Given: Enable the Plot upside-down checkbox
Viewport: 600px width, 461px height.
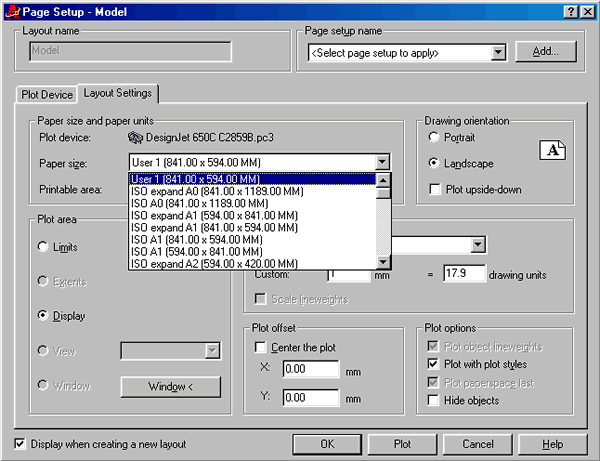Looking at the screenshot, I should click(x=433, y=189).
